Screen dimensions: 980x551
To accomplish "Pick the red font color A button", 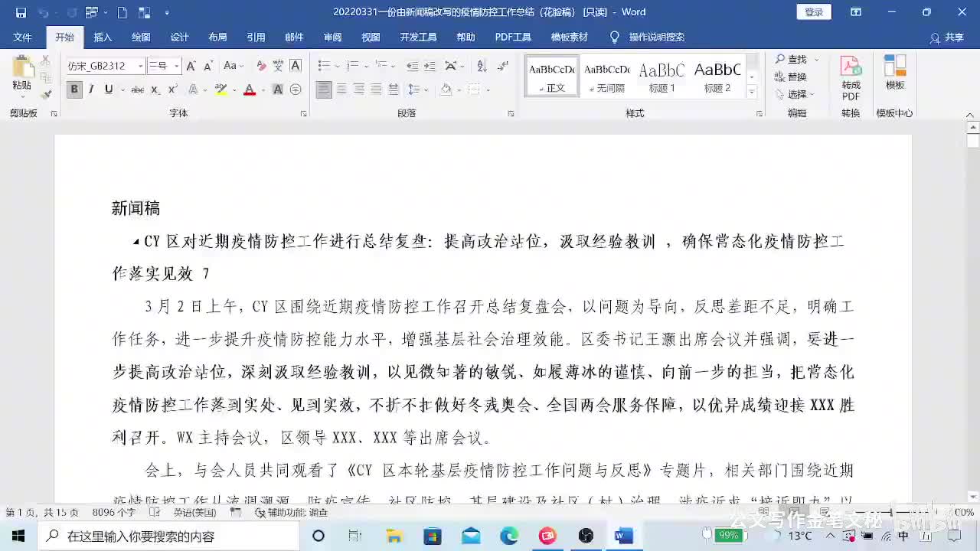I will pyautogui.click(x=249, y=90).
